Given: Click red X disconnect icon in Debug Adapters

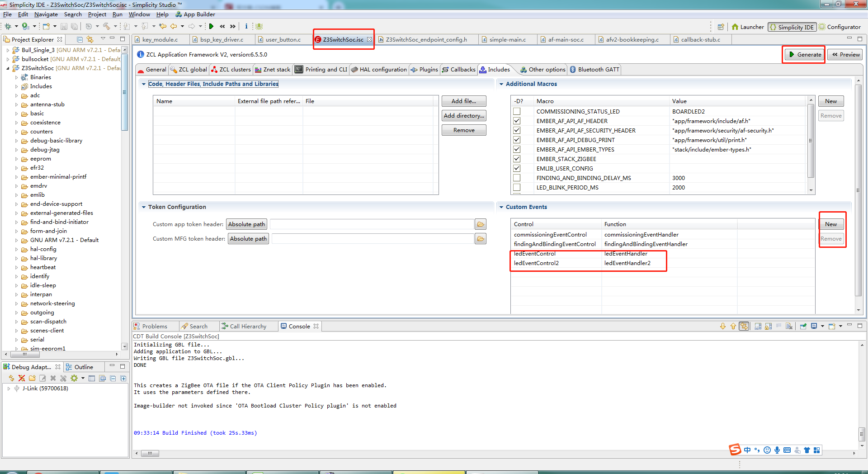Looking at the screenshot, I should [21, 378].
